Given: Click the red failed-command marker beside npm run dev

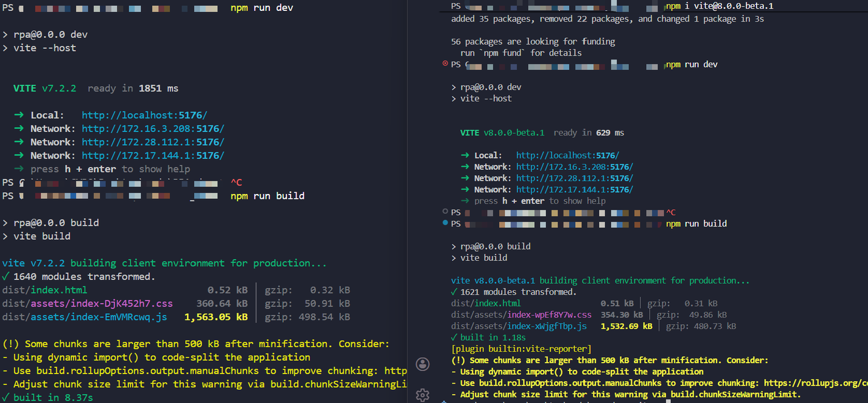Looking at the screenshot, I should (445, 63).
